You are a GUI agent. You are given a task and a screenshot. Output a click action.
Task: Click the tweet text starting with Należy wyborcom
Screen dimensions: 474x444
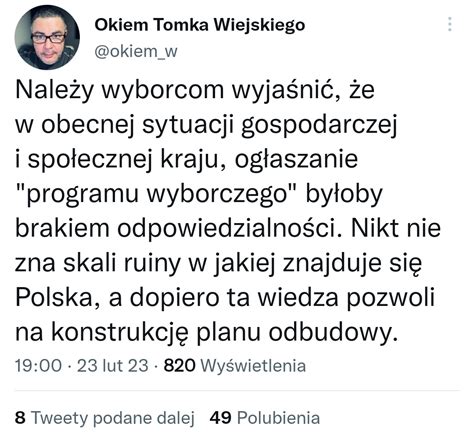tap(228, 211)
